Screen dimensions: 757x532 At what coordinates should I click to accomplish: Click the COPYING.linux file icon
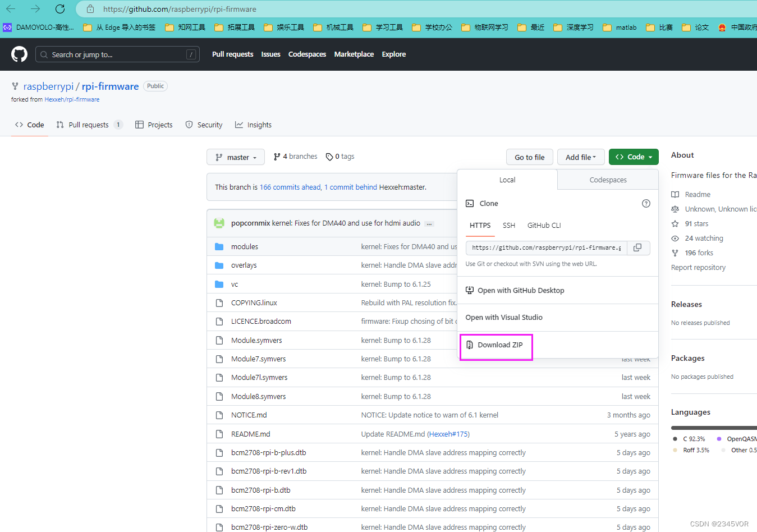tap(219, 302)
